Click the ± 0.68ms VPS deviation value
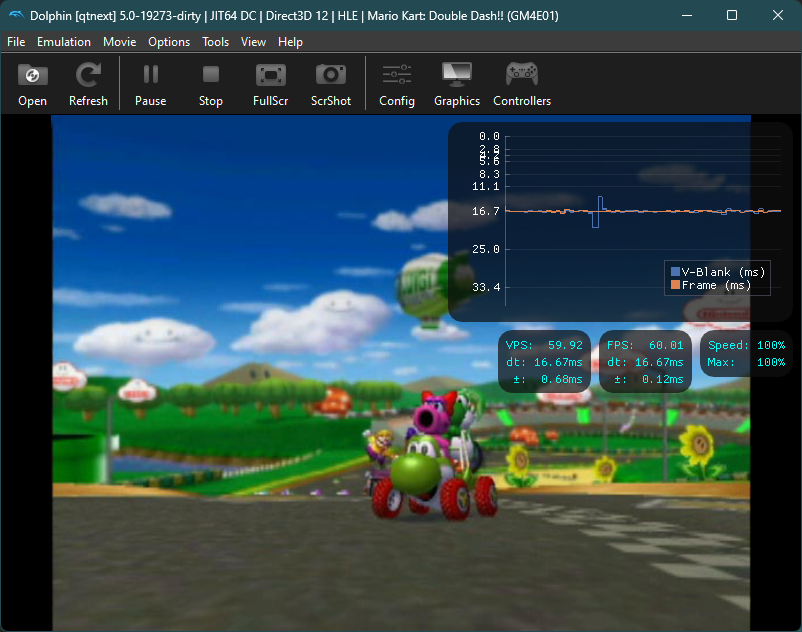Image resolution: width=802 pixels, height=632 pixels. pos(548,379)
